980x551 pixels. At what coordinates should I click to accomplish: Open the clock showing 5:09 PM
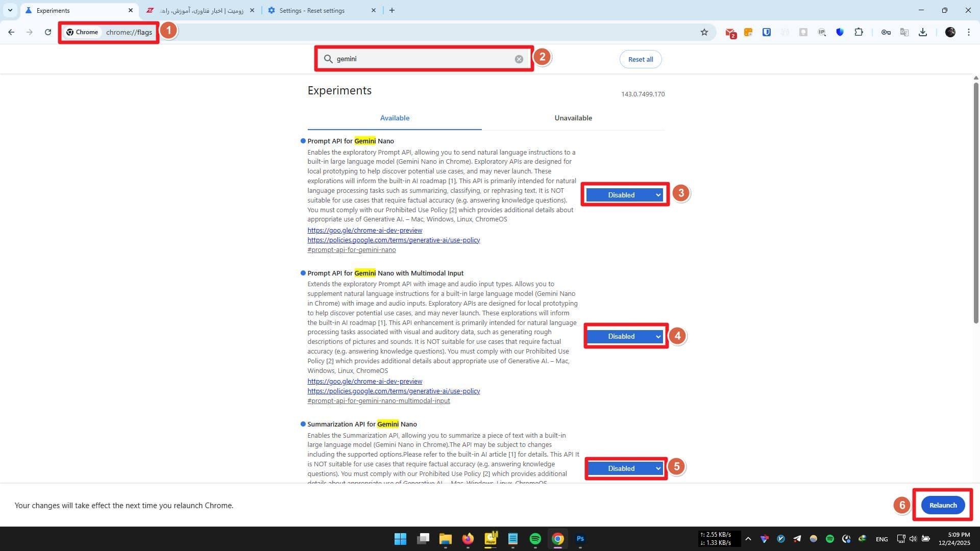[x=954, y=539]
